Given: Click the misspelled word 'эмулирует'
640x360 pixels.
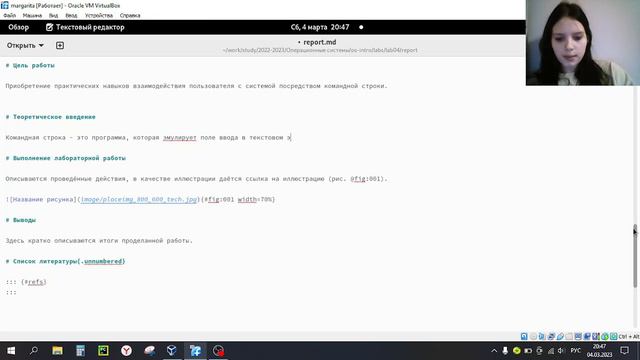Looking at the screenshot, I should coord(180,138).
